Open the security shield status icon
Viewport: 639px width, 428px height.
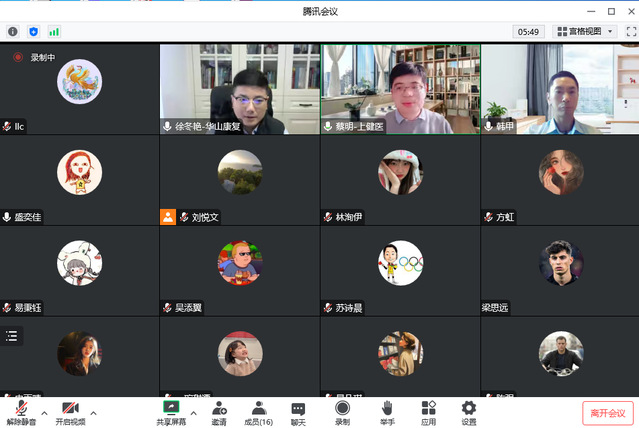coord(33,31)
